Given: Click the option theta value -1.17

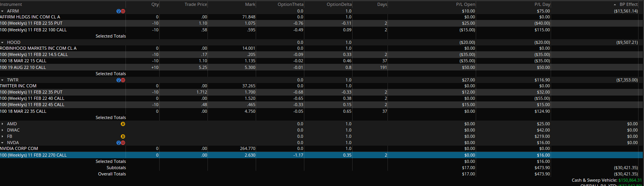Looking at the screenshot, I should pos(298,155).
